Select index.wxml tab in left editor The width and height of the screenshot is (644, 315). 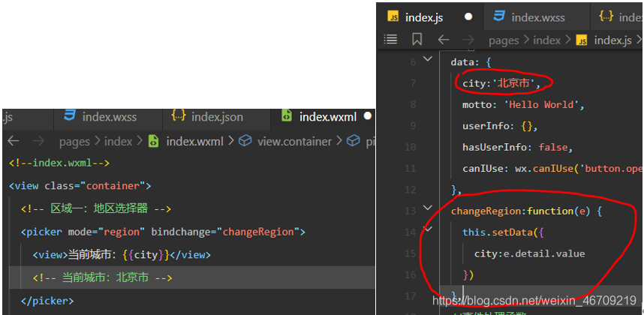pos(323,117)
